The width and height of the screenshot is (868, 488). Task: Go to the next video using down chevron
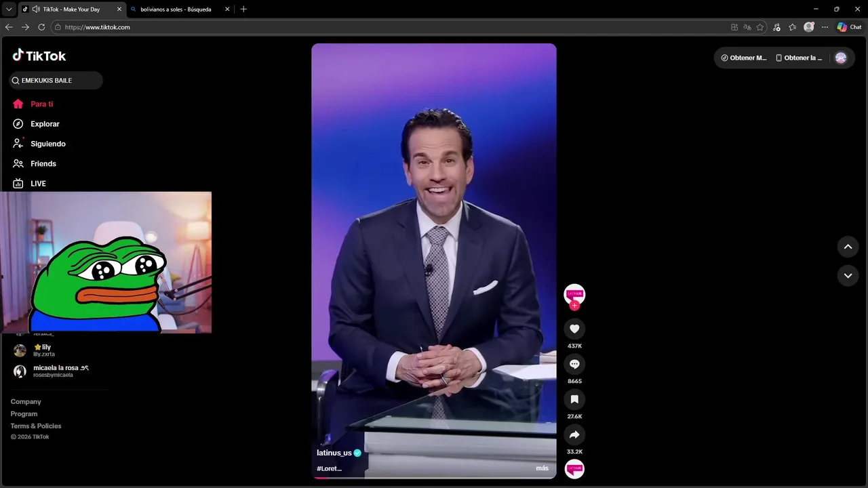(x=848, y=276)
